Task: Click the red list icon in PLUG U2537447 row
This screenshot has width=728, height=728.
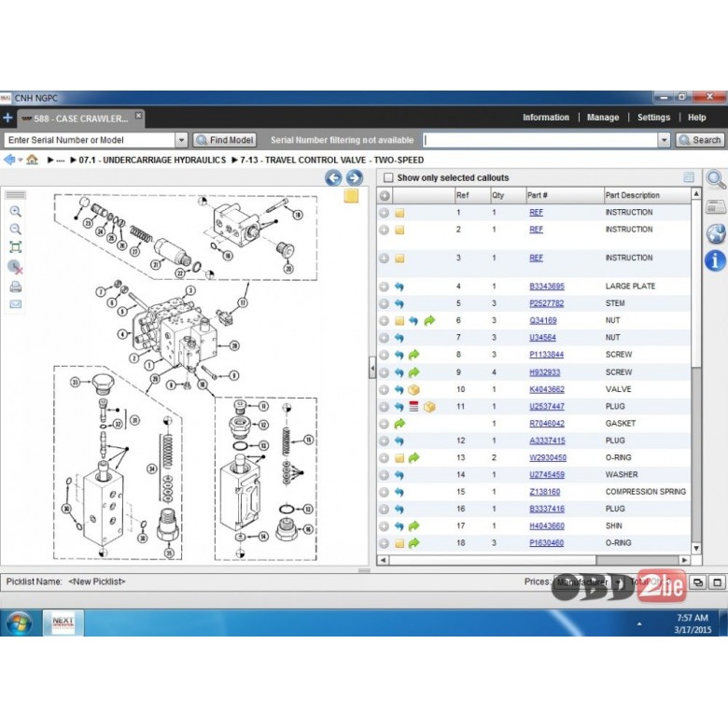Action: click(x=413, y=407)
